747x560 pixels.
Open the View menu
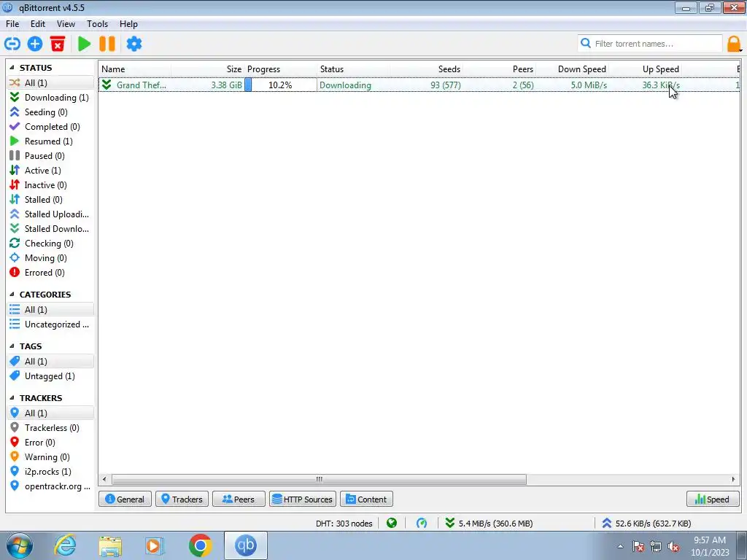(x=66, y=24)
